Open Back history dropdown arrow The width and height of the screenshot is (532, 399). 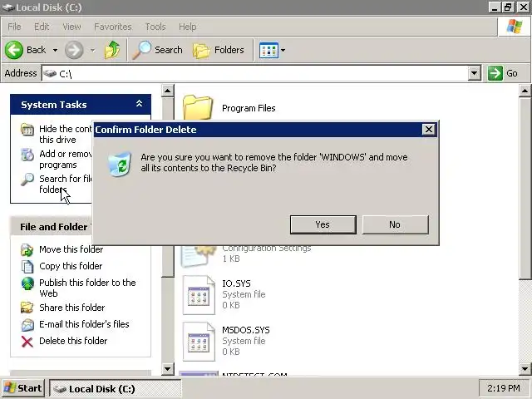click(x=55, y=50)
